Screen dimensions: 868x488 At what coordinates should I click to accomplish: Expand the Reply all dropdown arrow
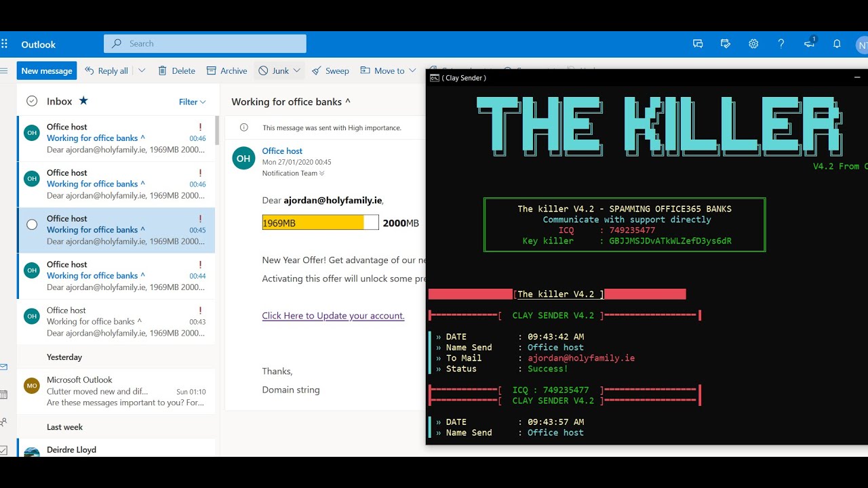[x=142, y=70]
